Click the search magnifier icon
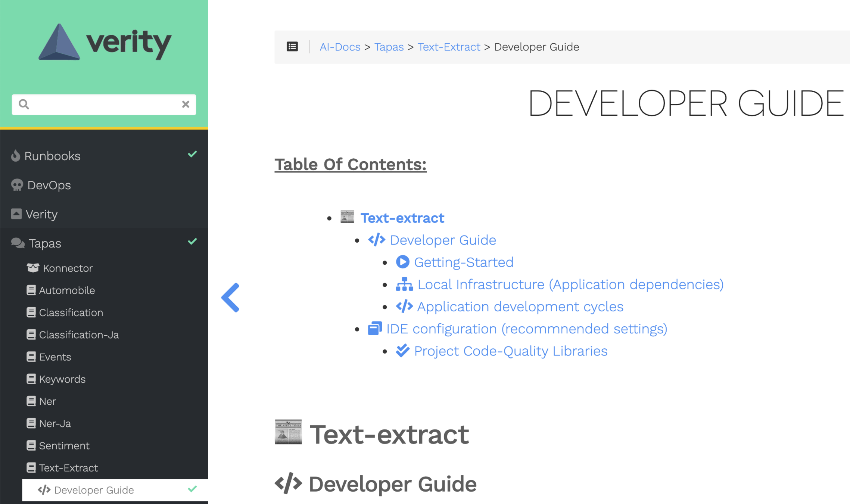This screenshot has width=850, height=504. (x=24, y=104)
